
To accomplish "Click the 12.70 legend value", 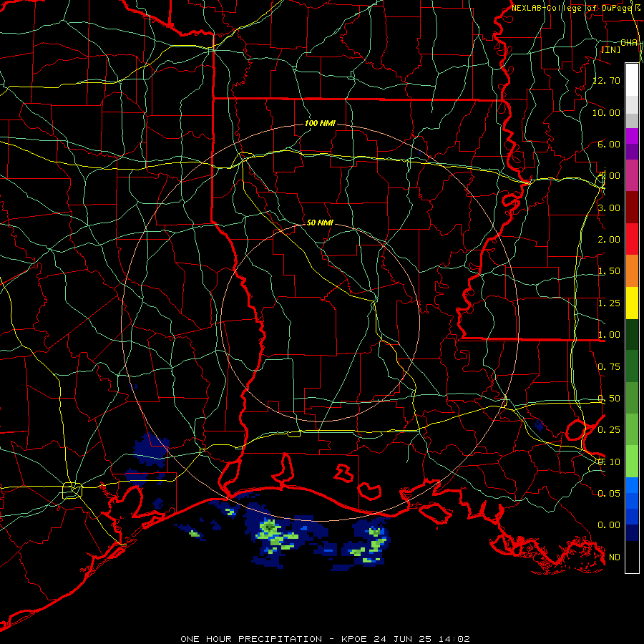I will 606,80.
